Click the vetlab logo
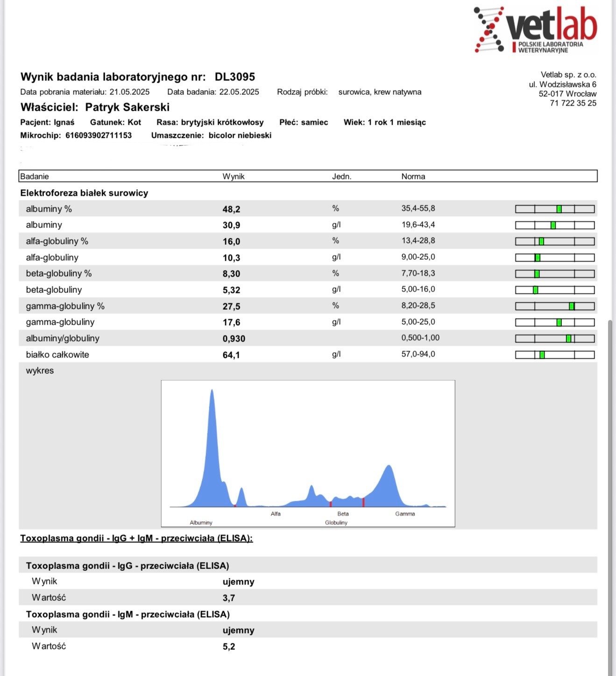 536,29
